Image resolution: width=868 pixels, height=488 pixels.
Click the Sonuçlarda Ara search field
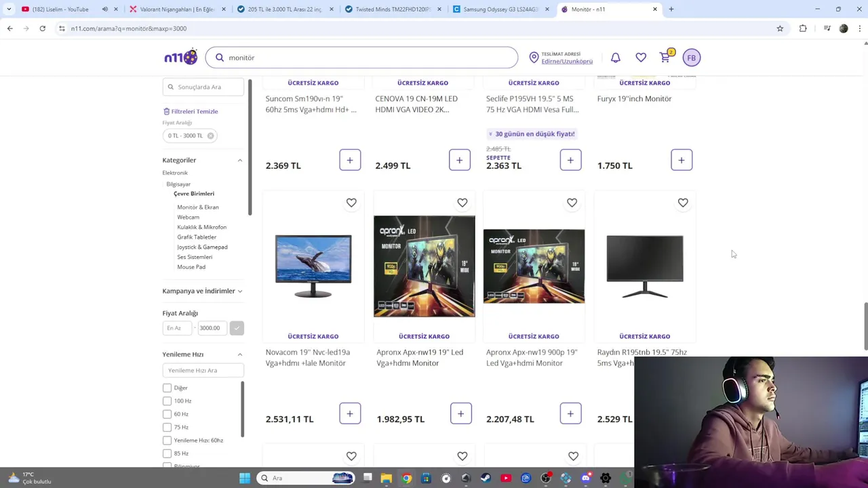pyautogui.click(x=203, y=87)
